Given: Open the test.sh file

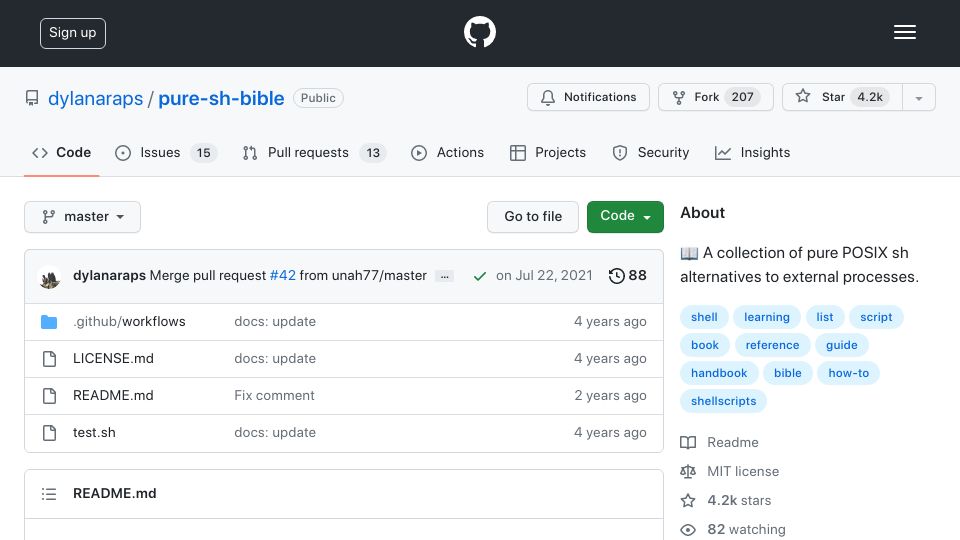Looking at the screenshot, I should (x=94, y=432).
